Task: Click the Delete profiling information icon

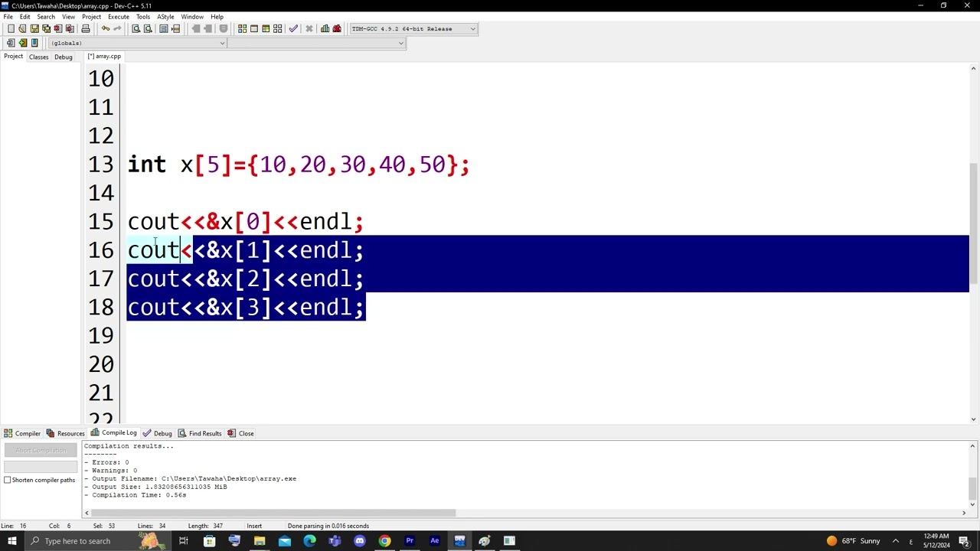Action: tap(337, 29)
